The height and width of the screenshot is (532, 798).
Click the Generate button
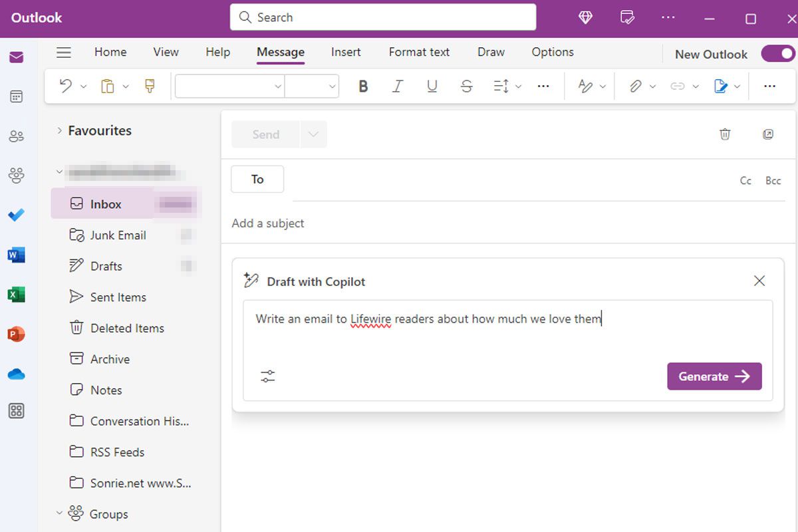click(714, 376)
